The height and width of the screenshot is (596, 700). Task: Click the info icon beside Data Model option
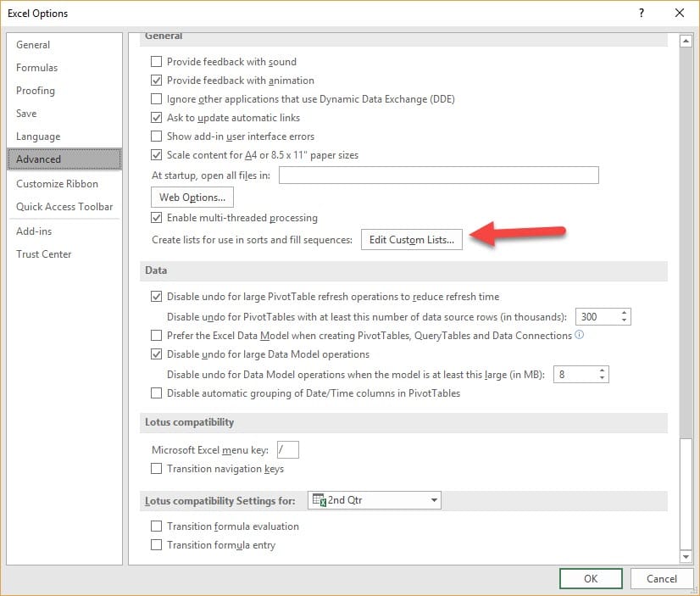[580, 335]
